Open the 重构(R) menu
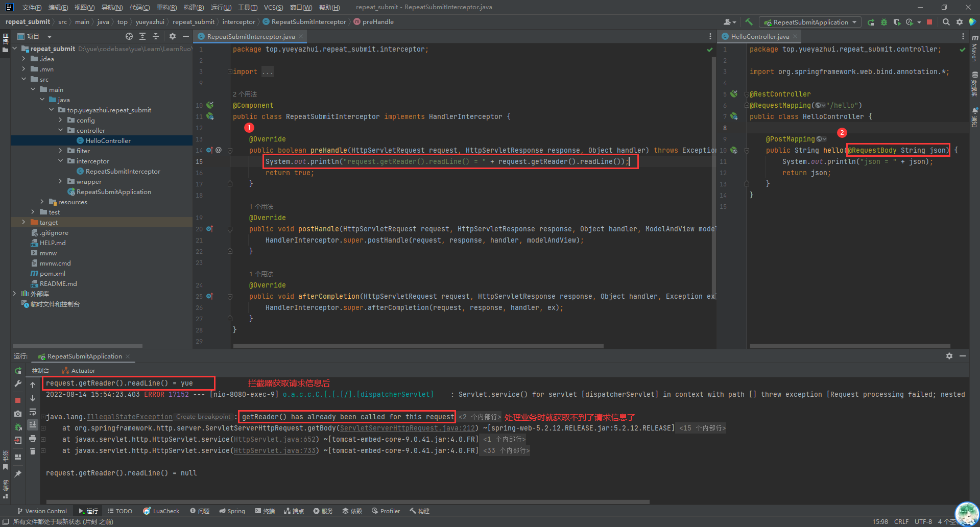The height and width of the screenshot is (527, 980). click(166, 7)
